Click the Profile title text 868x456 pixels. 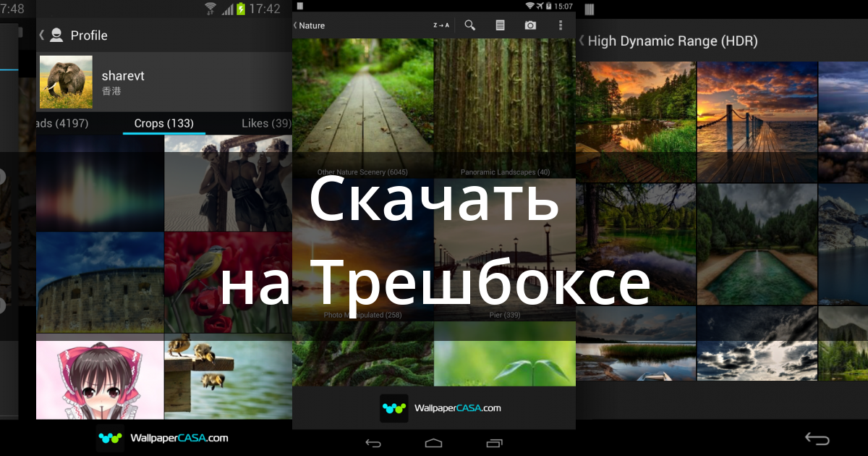[89, 35]
